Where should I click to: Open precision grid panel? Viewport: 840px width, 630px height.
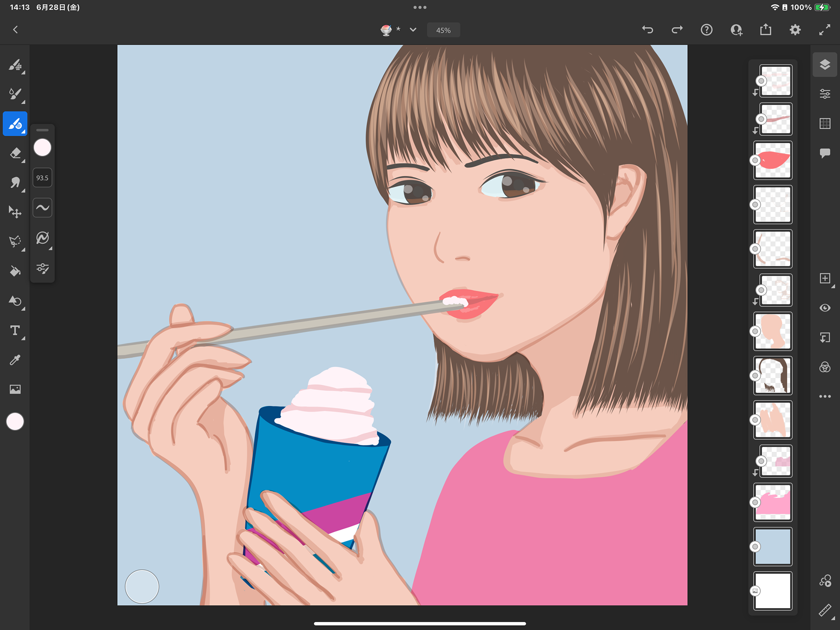825,123
